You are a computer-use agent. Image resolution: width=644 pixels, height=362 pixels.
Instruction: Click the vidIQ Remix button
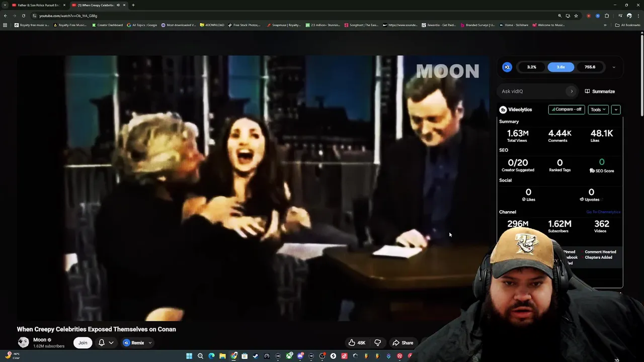pyautogui.click(x=134, y=343)
